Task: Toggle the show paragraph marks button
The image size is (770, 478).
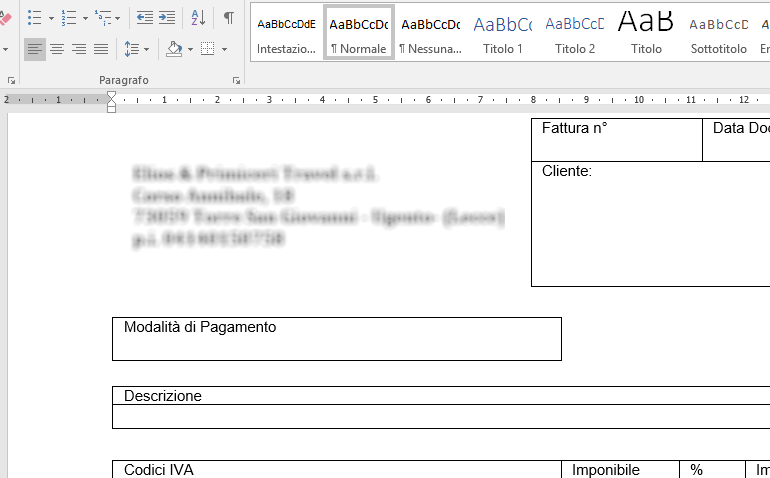Action: (229, 18)
